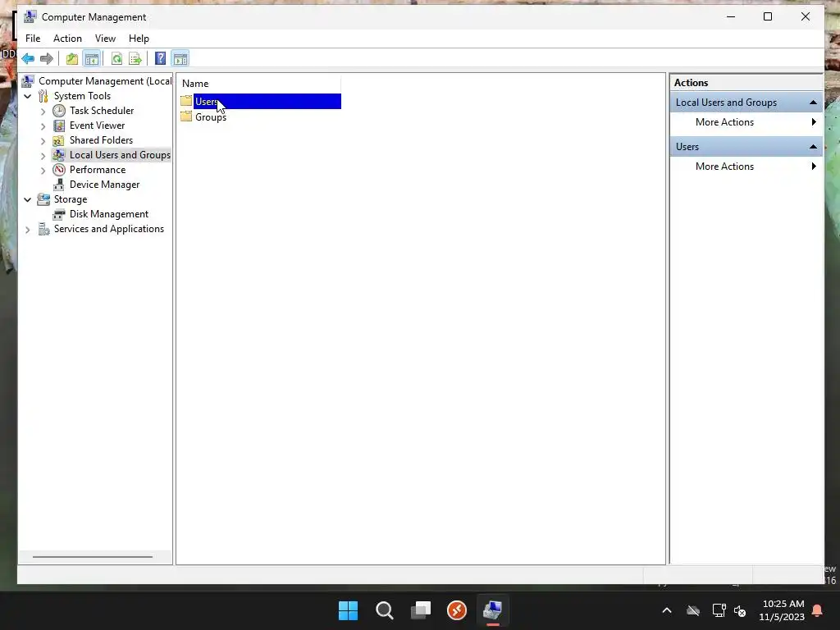Viewport: 840px width, 630px height.
Task: Select Task Scheduler in the tree
Action: [102, 111]
